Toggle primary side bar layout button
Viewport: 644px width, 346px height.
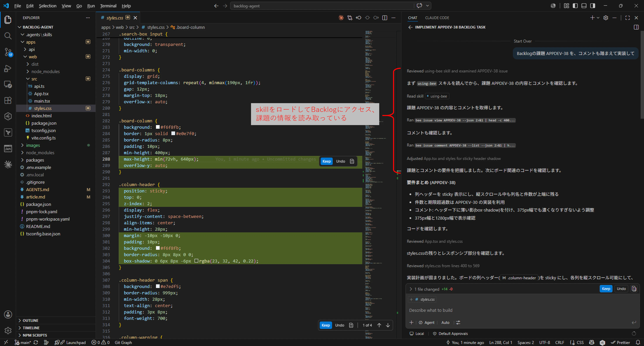pyautogui.click(x=575, y=6)
